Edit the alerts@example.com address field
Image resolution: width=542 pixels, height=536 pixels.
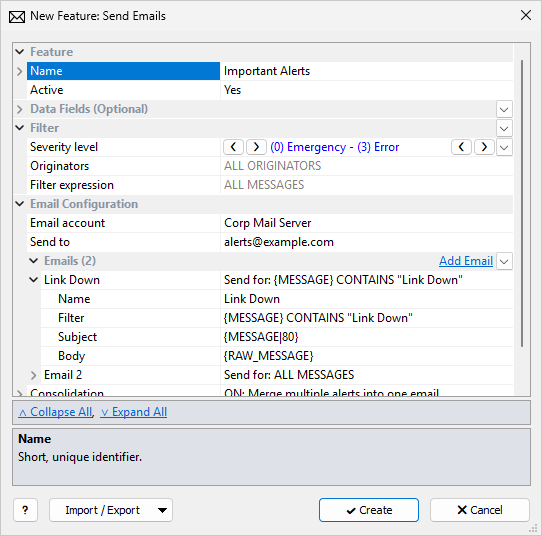tap(366, 242)
